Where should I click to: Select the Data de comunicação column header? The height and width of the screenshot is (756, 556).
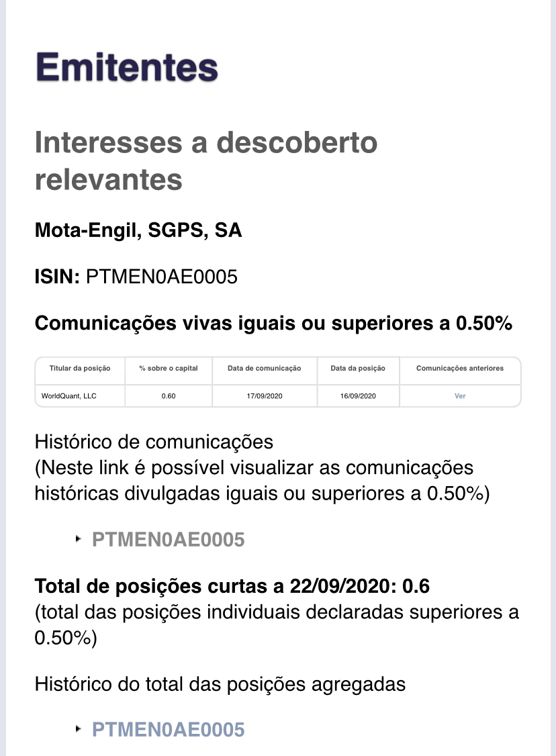(x=264, y=369)
